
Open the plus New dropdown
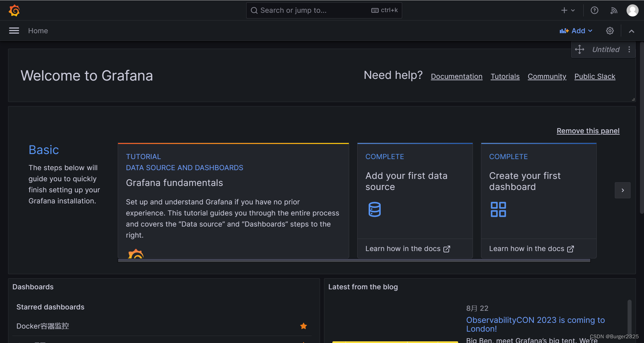[568, 10]
